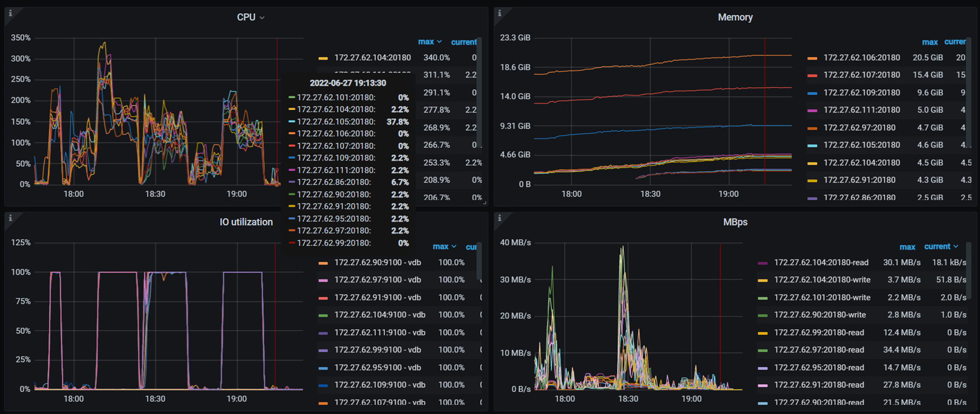Sort the CPU legend by the max column
This screenshot has width=980, height=414.
coord(429,42)
